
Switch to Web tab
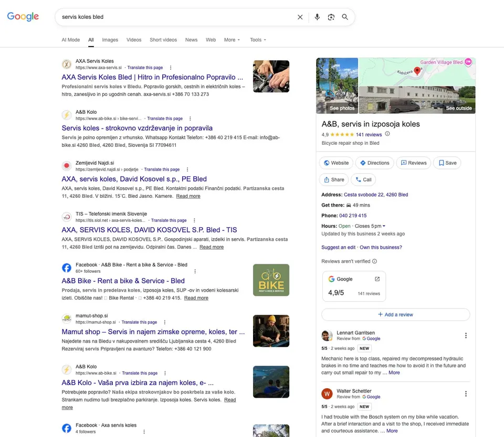point(211,40)
